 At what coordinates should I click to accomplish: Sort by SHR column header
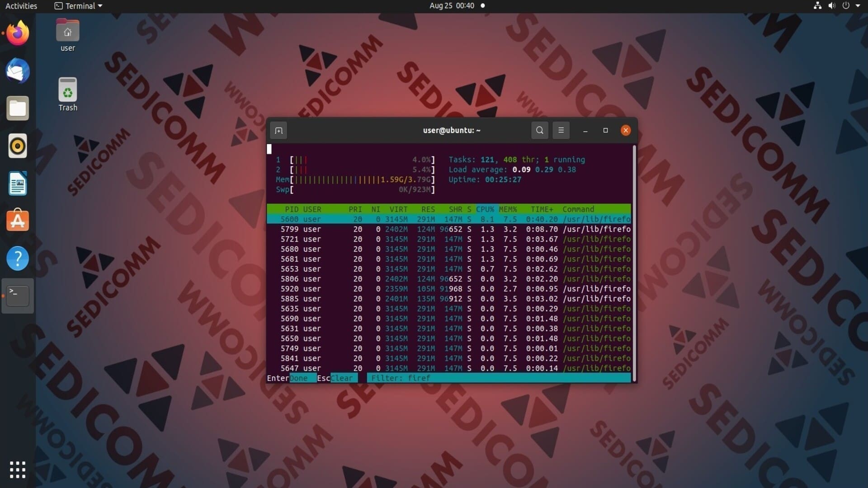[x=455, y=209]
